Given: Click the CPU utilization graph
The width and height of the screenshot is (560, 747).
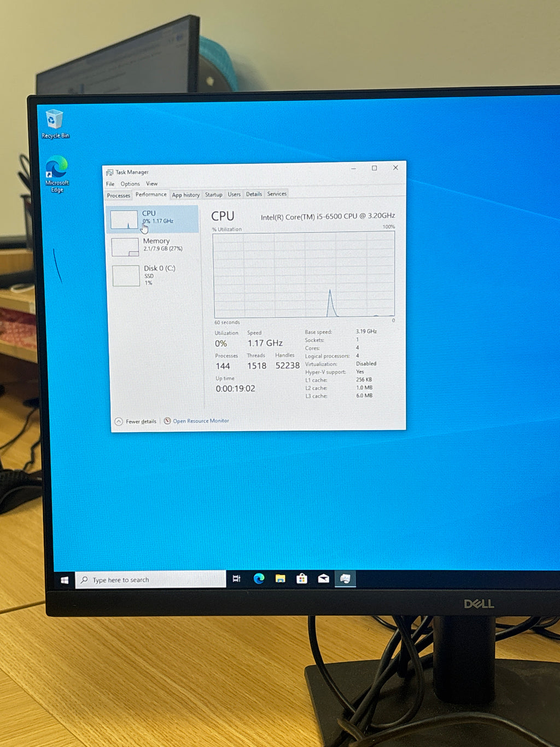Looking at the screenshot, I should (304, 275).
